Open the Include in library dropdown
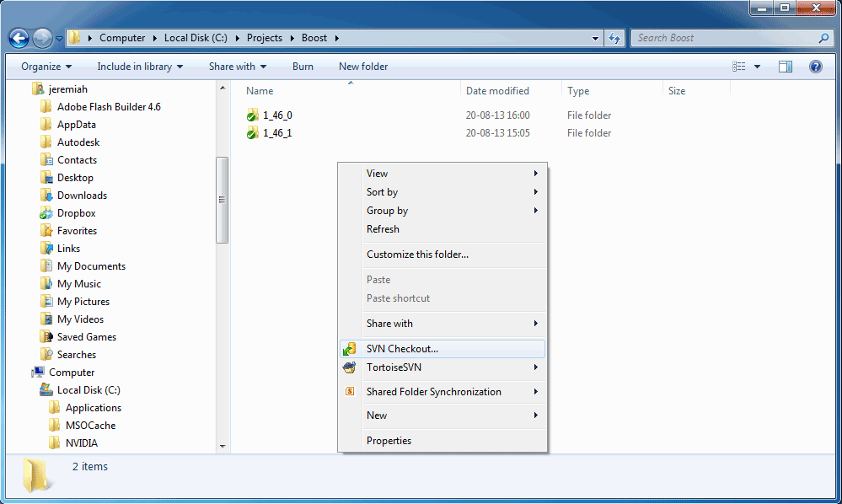842x504 pixels. point(140,67)
